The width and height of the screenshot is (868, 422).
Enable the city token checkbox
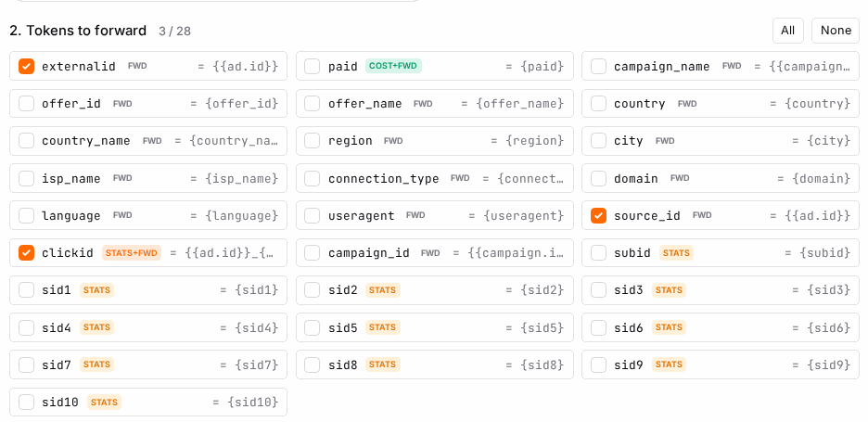click(598, 141)
